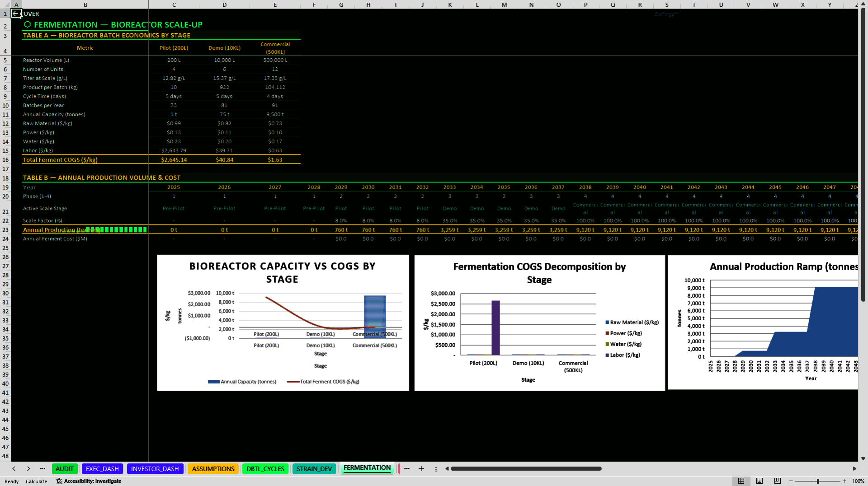Click the Annual Ferment Cost ($M) label
The width and height of the screenshot is (868, 486).
pos(55,239)
